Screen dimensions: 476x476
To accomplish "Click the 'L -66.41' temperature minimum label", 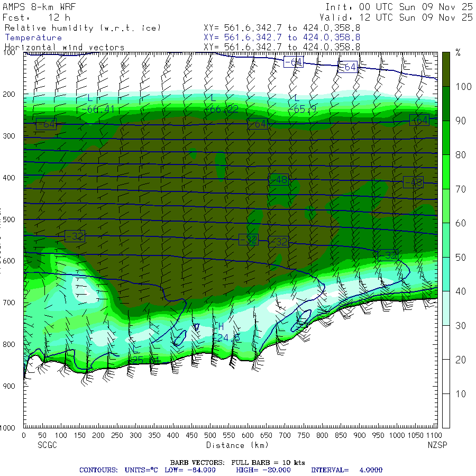I will coord(98,104).
